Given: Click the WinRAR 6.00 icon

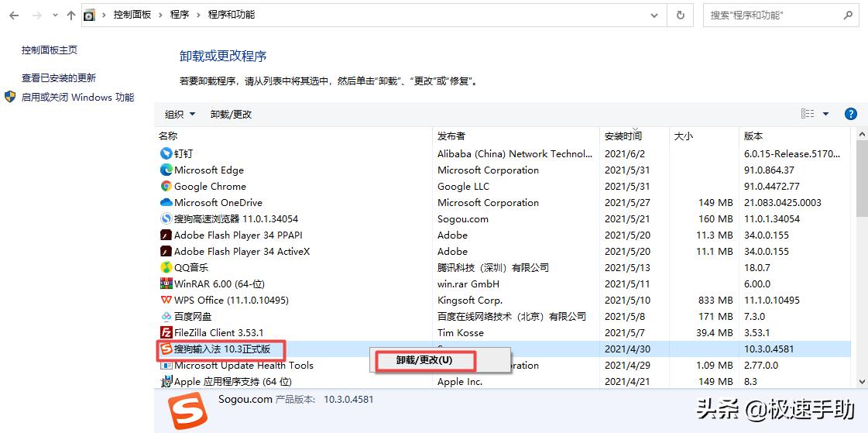Looking at the screenshot, I should point(166,284).
